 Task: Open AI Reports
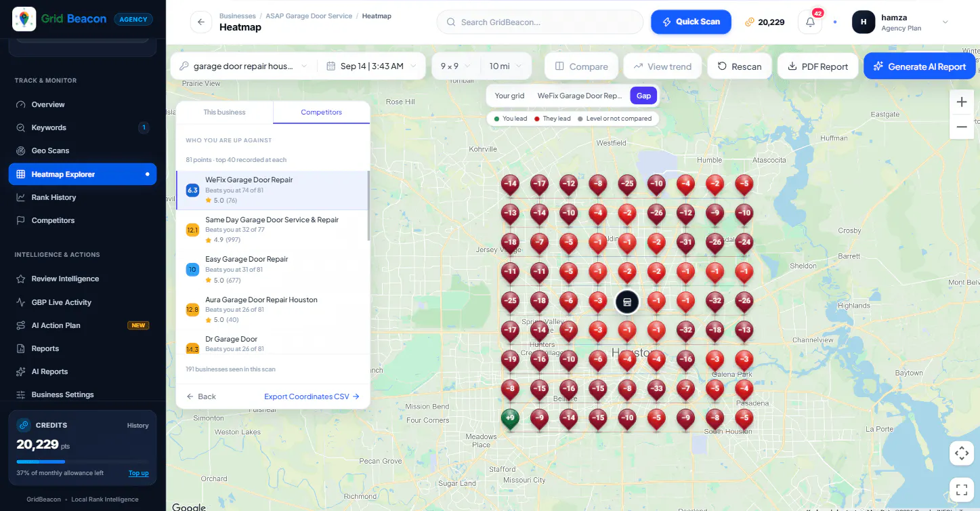click(x=83, y=371)
